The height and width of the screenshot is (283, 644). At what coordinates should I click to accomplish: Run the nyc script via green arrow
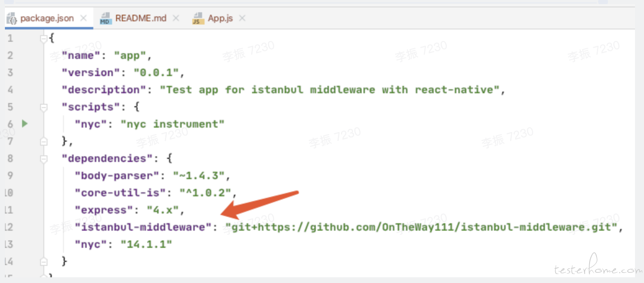coord(25,124)
